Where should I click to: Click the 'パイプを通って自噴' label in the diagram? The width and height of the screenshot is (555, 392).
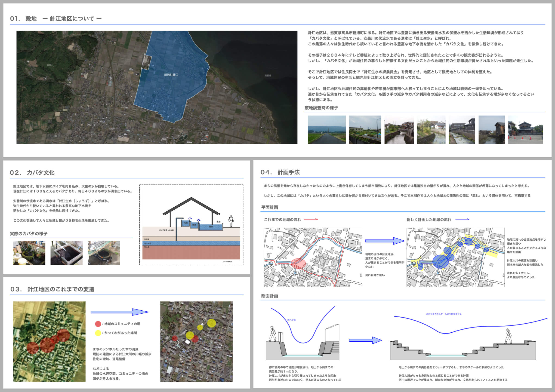point(166,230)
